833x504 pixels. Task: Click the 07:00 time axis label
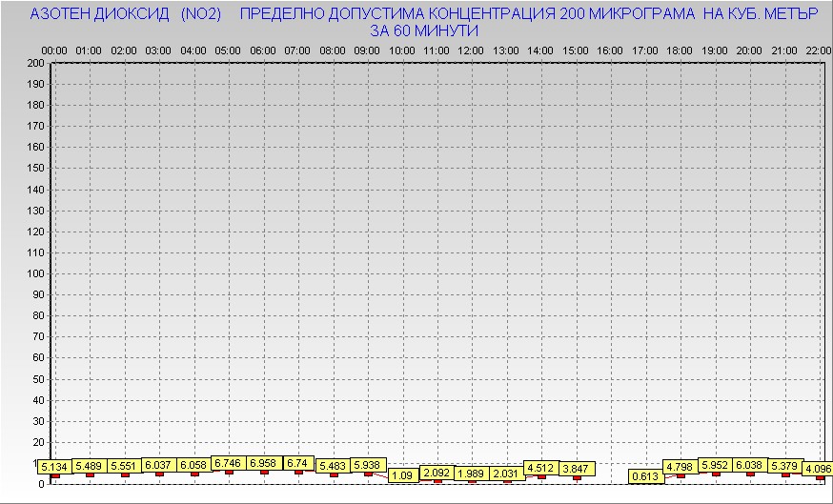tap(297, 50)
